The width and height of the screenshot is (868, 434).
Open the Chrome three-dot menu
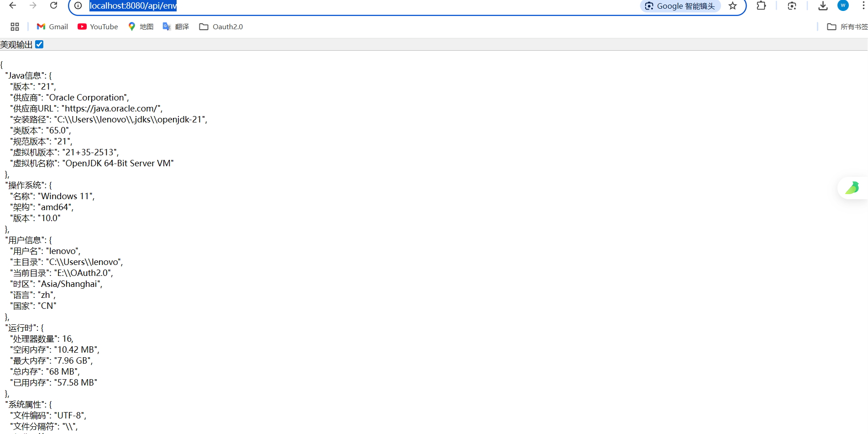coord(863,6)
